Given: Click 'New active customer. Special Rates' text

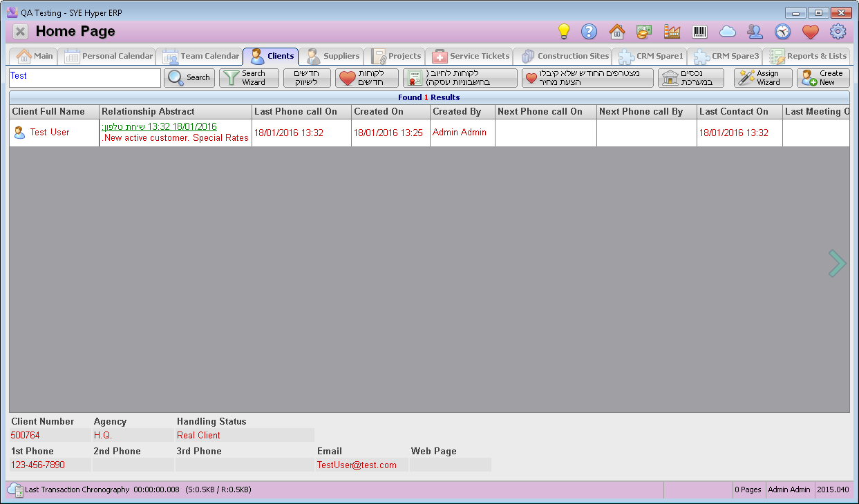Looking at the screenshot, I should click(x=176, y=138).
